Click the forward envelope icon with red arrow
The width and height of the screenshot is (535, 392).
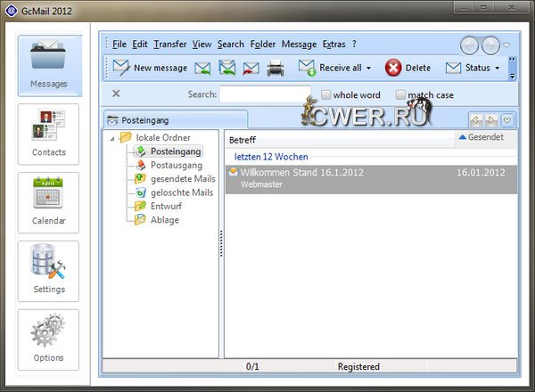coord(251,68)
